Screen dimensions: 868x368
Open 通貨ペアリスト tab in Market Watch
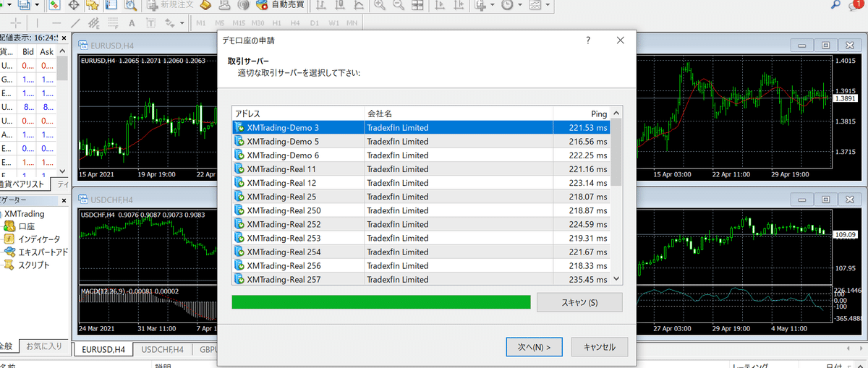click(26, 184)
